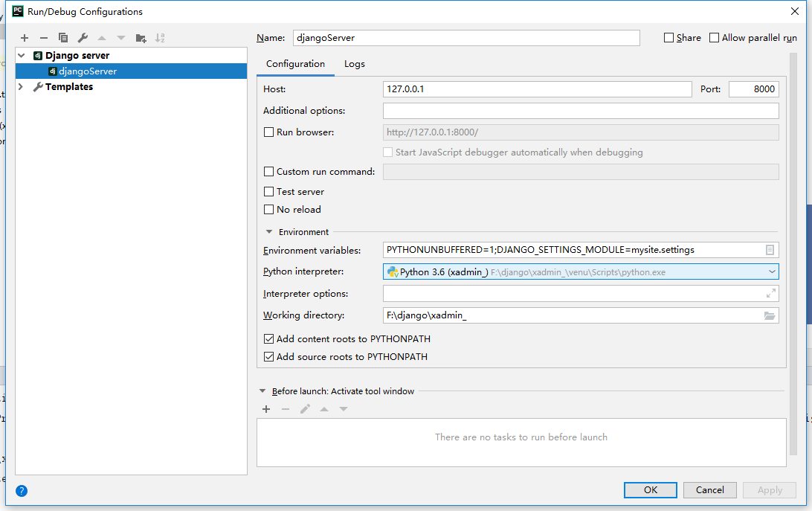812x511 pixels.
Task: Collapse the Environment section
Action: tap(269, 231)
